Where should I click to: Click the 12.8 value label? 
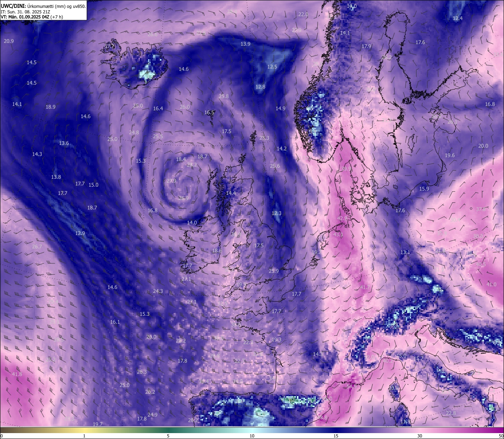point(260,87)
